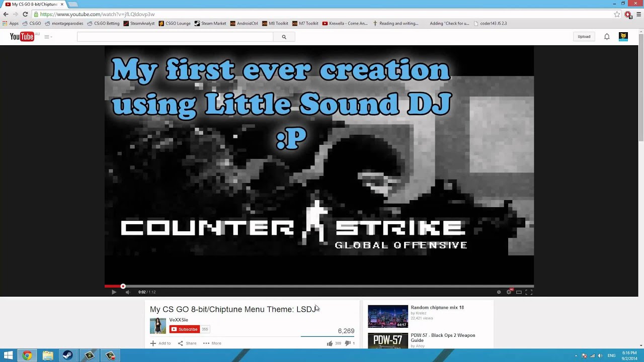This screenshot has height=362, width=644.
Task: Toggle theater mode on player
Action: 519,292
